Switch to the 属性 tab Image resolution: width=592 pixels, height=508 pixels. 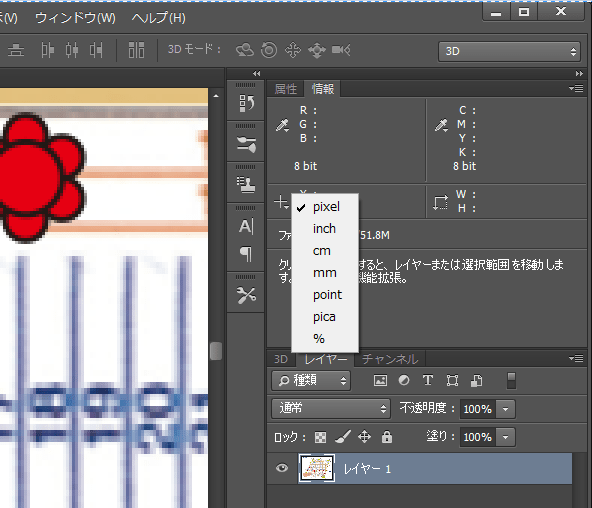coord(285,89)
